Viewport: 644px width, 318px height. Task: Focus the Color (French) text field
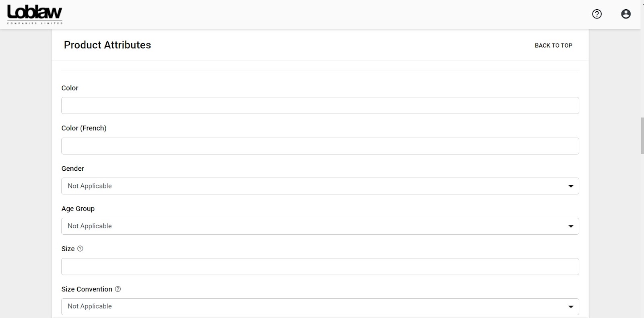[x=320, y=146]
